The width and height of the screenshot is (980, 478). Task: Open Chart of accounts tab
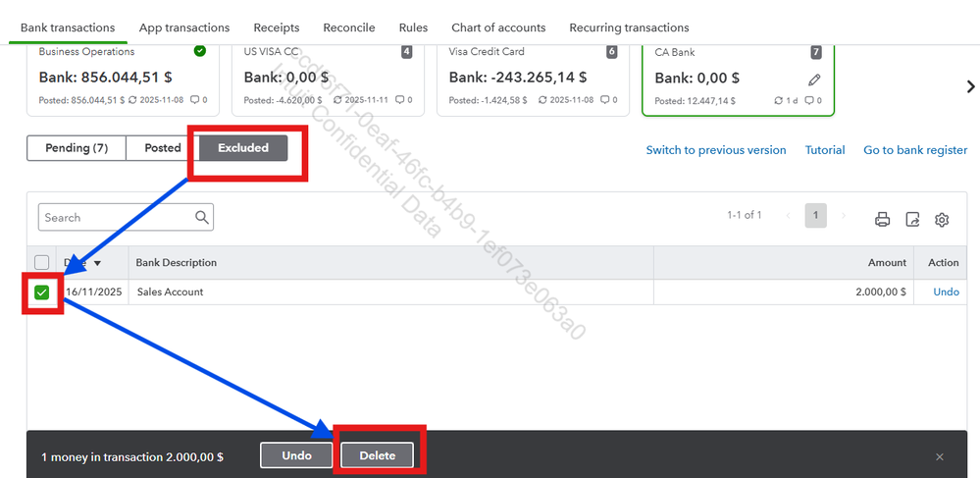pos(498,27)
